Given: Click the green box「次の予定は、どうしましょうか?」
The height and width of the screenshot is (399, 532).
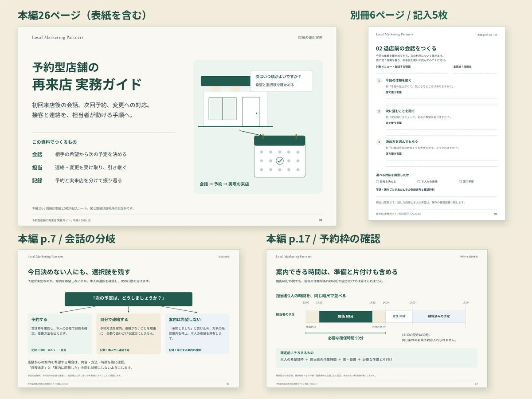Looking at the screenshot, I should point(129,299).
